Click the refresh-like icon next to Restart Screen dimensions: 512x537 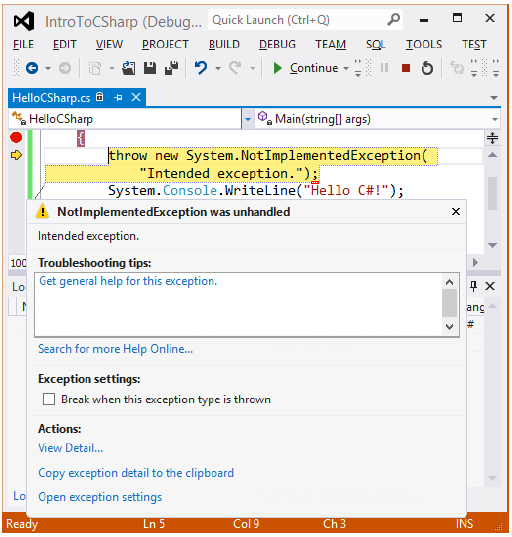pyautogui.click(x=456, y=68)
